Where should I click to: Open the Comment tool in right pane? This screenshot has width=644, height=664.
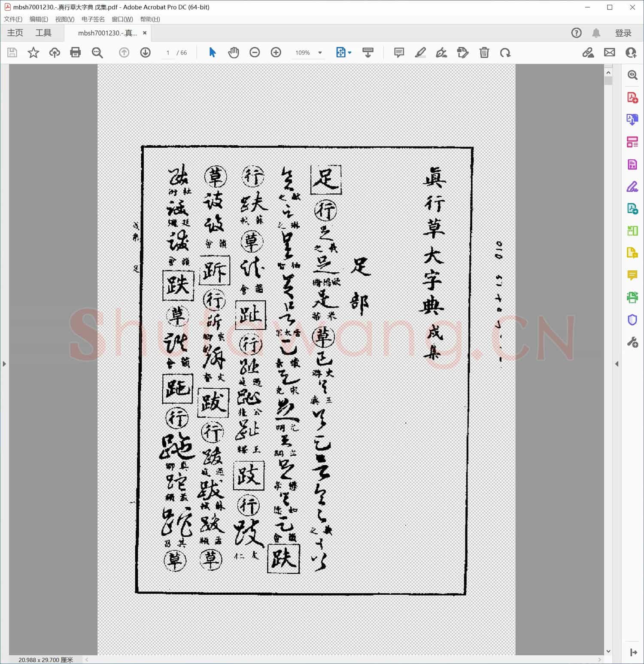click(x=632, y=275)
